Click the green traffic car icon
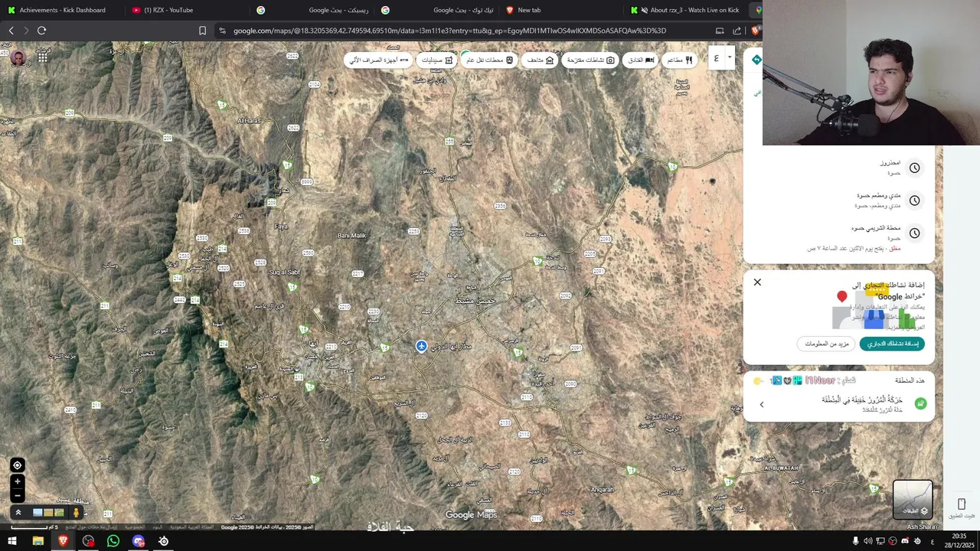 [x=920, y=403]
